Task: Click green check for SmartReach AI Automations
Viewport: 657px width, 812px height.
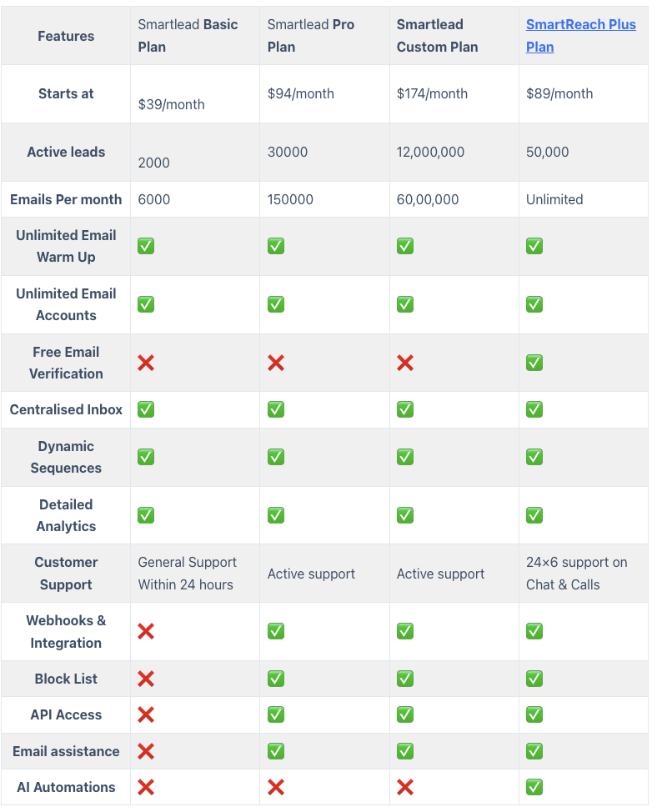Action: 534,787
